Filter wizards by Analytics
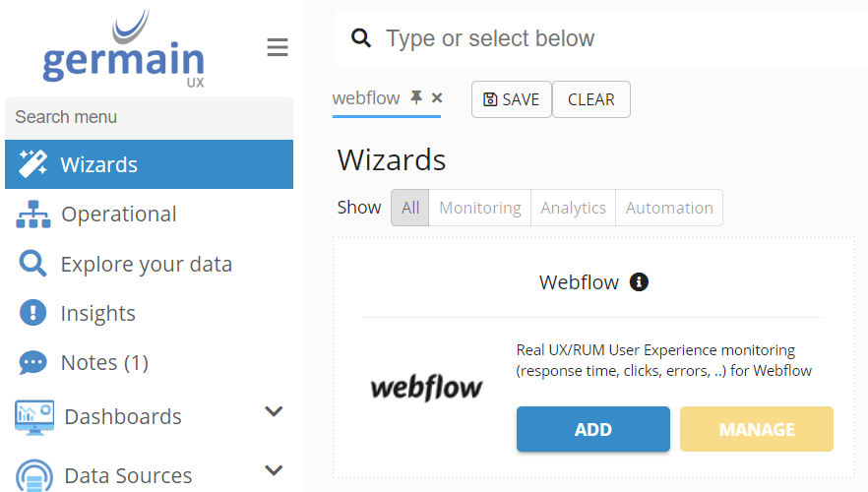The image size is (868, 492). tap(573, 208)
